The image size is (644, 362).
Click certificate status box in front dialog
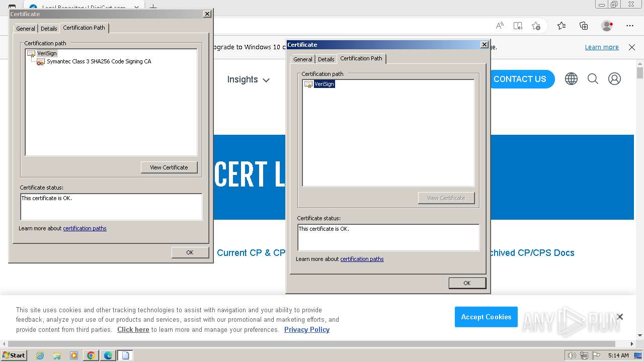(x=388, y=237)
